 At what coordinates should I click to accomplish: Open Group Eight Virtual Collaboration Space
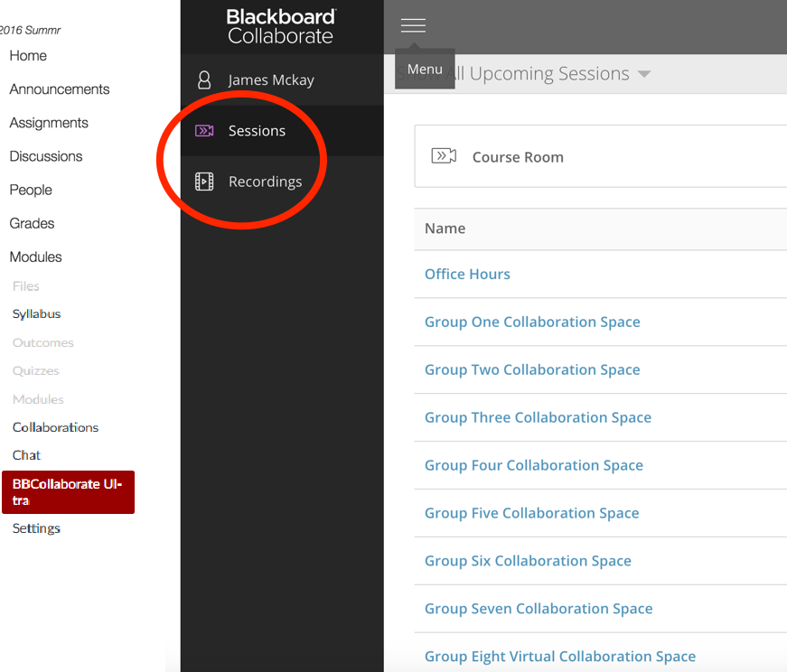[x=560, y=657]
